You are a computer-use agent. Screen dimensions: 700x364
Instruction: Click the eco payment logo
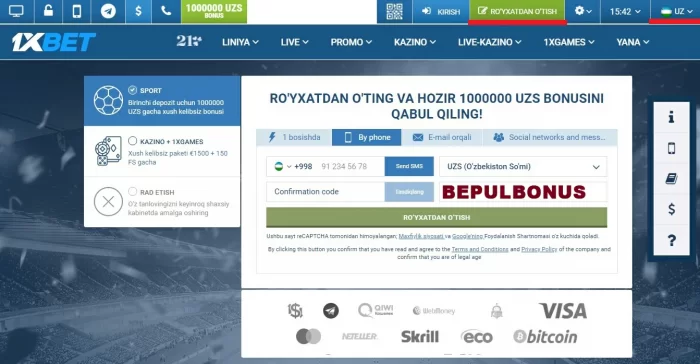(476, 336)
